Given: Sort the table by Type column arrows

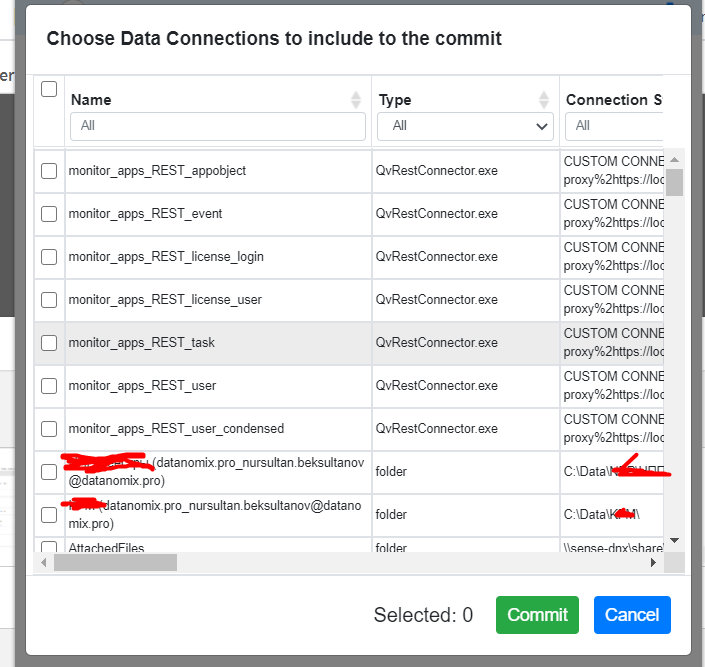Looking at the screenshot, I should 544,100.
